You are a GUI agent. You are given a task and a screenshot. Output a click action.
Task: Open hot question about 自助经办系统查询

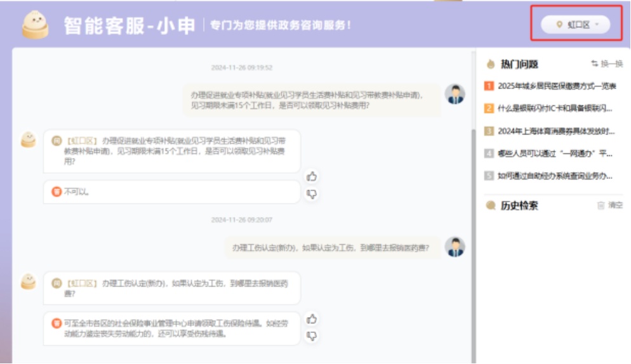tap(555, 176)
